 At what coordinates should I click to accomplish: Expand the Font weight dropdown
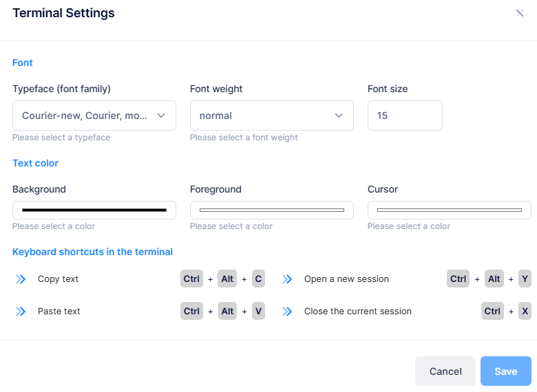pyautogui.click(x=271, y=116)
